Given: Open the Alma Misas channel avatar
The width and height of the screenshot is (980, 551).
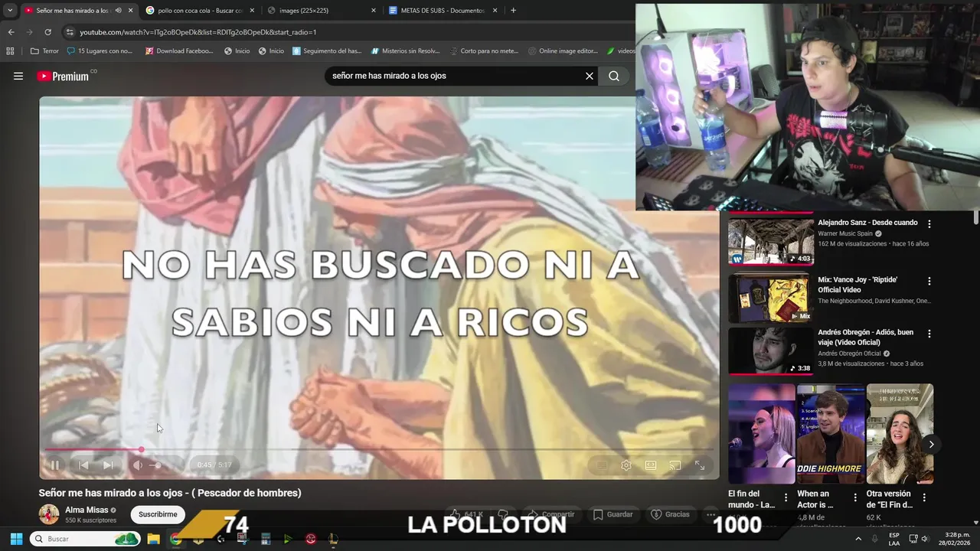Looking at the screenshot, I should tap(49, 514).
